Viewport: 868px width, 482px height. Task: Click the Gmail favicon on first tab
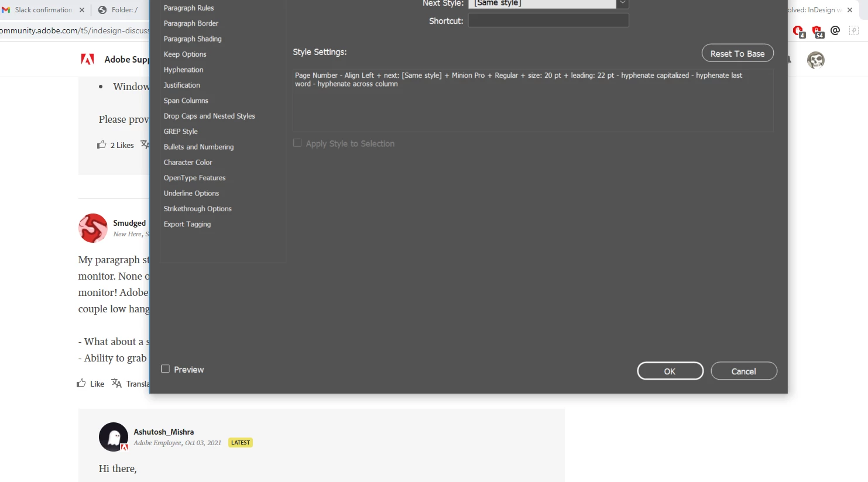pos(6,10)
